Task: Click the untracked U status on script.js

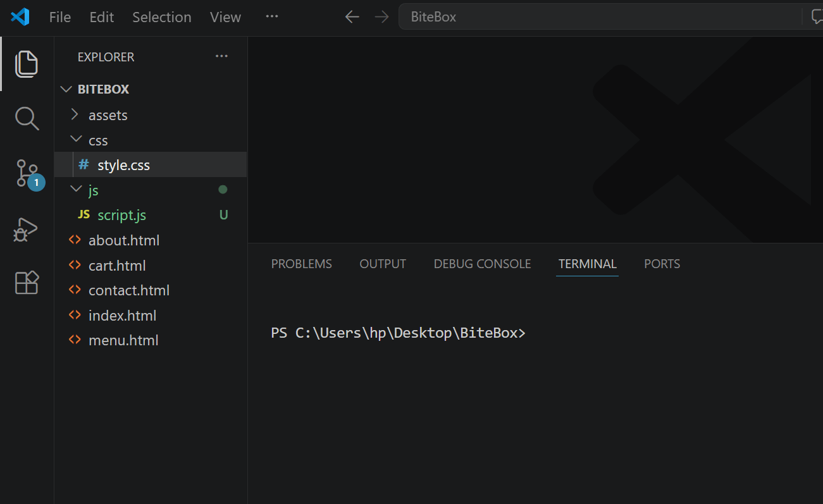Action: [x=223, y=215]
